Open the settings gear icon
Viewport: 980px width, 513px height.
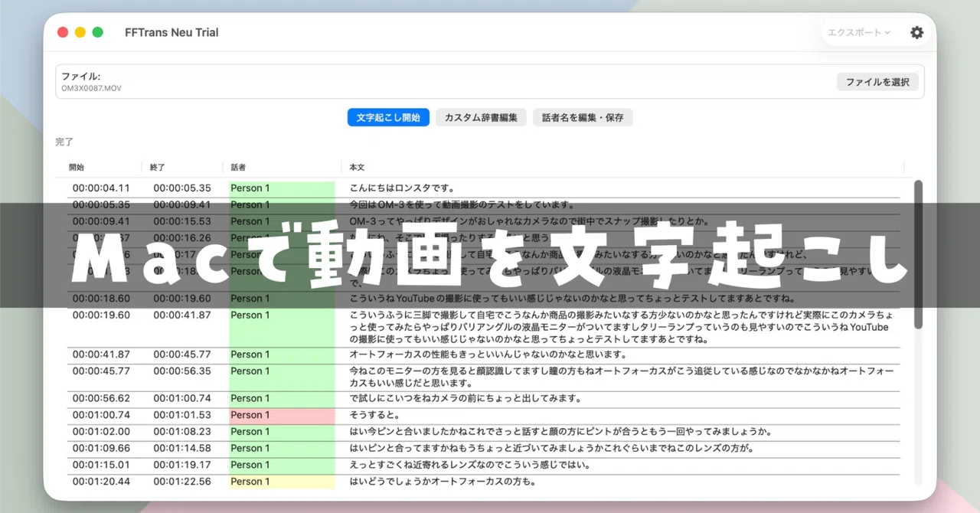click(916, 33)
